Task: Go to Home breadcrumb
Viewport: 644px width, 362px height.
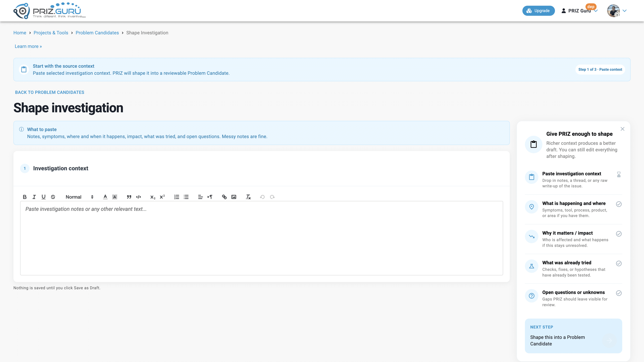Action: click(20, 33)
